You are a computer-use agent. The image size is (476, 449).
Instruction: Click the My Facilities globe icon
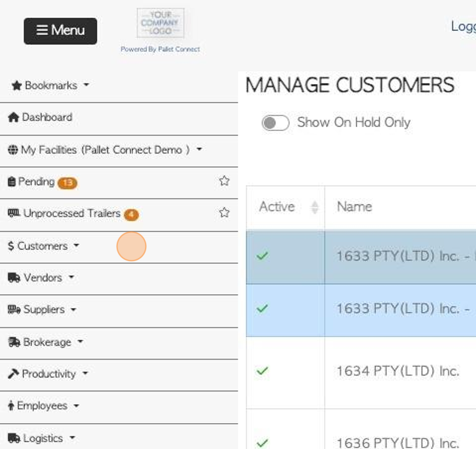click(13, 149)
